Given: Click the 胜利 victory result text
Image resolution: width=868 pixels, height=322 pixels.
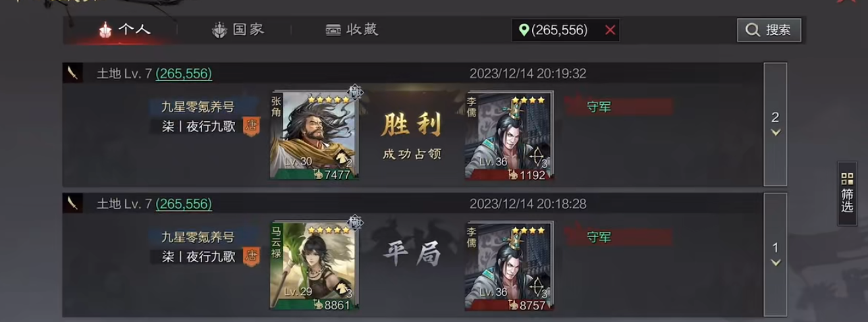Looking at the screenshot, I should pyautogui.click(x=412, y=124).
